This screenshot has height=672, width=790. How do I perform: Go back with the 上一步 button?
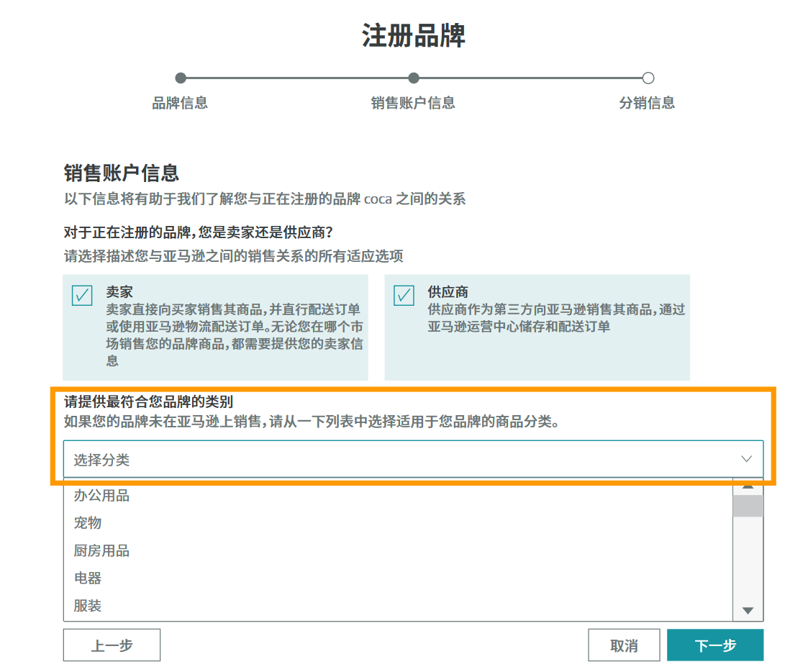[x=112, y=645]
